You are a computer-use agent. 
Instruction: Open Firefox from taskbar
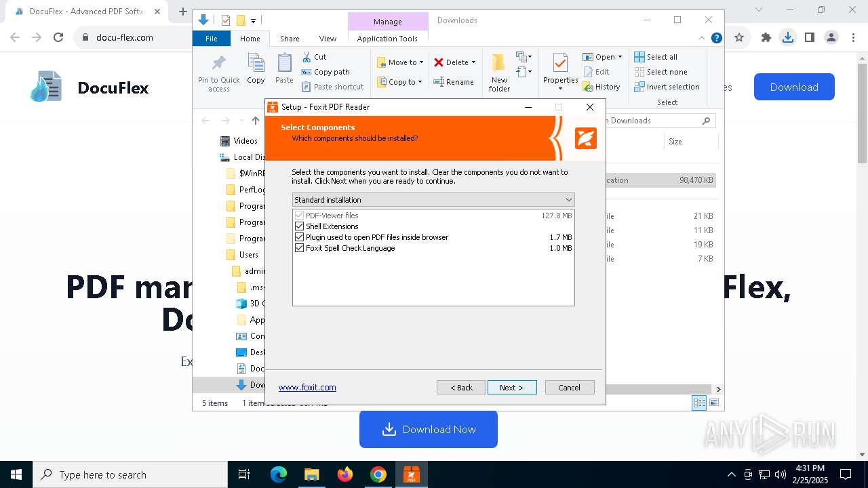point(345,474)
